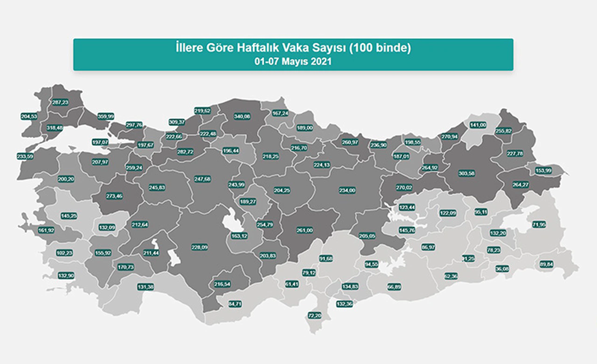Select the 261,00 province label

coord(305,230)
